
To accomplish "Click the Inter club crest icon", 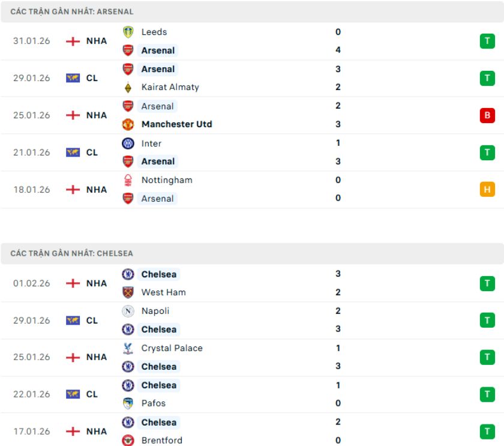I will (x=128, y=143).
